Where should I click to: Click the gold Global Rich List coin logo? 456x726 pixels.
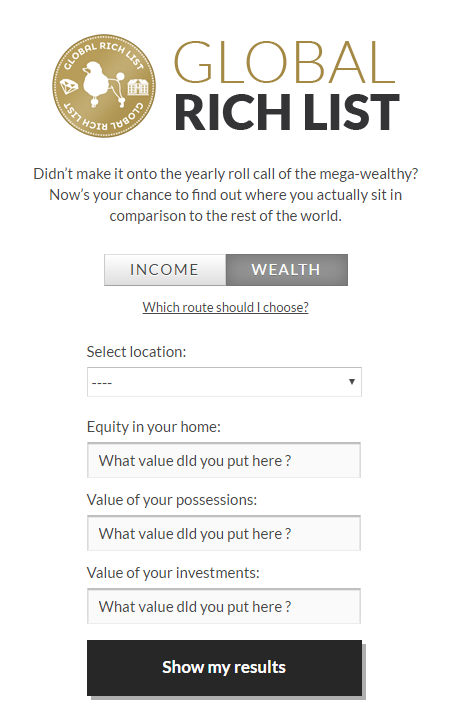pyautogui.click(x=104, y=86)
